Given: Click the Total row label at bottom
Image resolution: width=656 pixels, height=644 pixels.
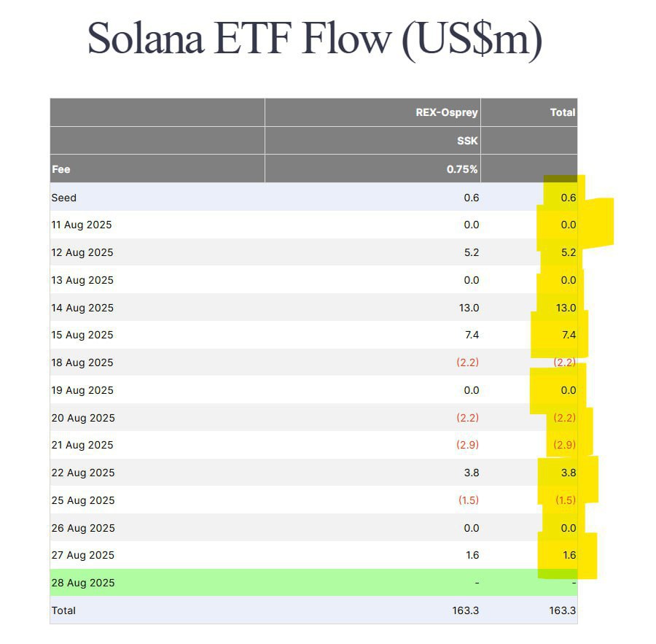Looking at the screenshot, I should [63, 610].
